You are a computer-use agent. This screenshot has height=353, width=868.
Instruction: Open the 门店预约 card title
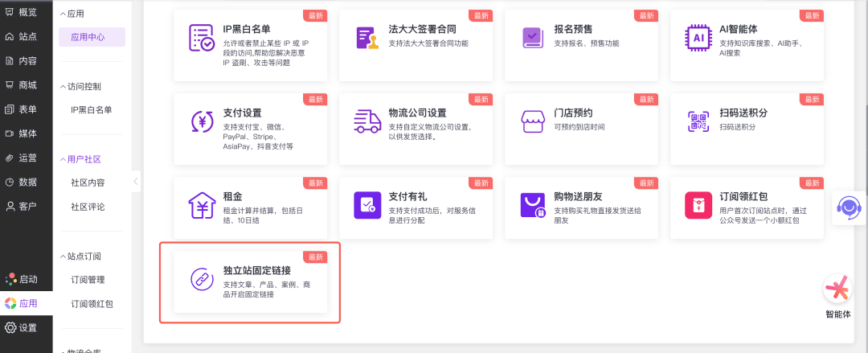pyautogui.click(x=574, y=113)
